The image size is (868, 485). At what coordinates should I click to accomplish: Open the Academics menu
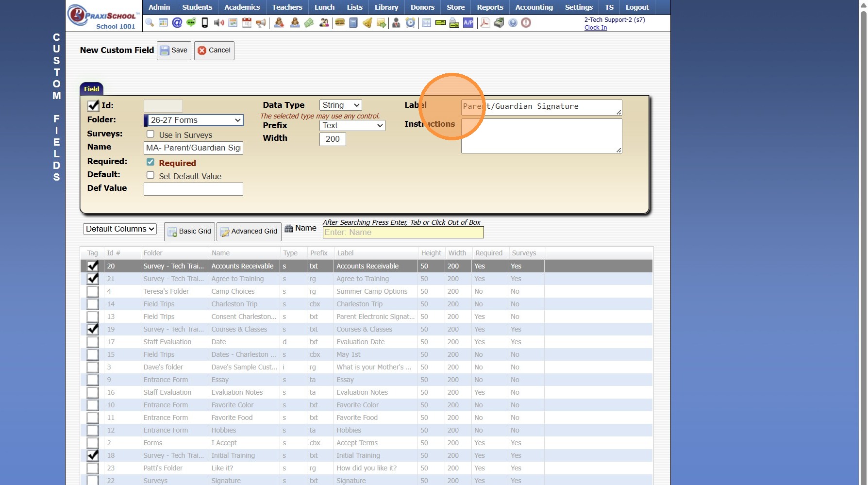(x=242, y=7)
